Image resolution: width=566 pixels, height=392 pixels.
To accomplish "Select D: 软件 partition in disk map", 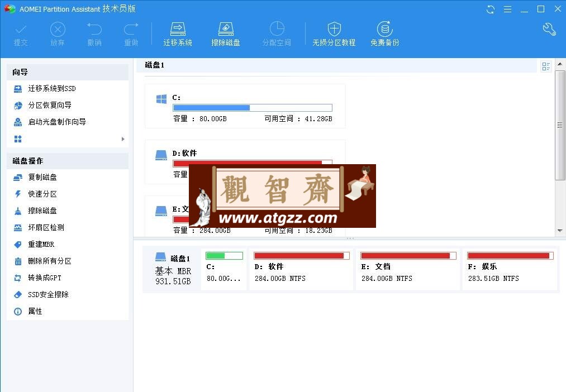I will click(x=301, y=269).
